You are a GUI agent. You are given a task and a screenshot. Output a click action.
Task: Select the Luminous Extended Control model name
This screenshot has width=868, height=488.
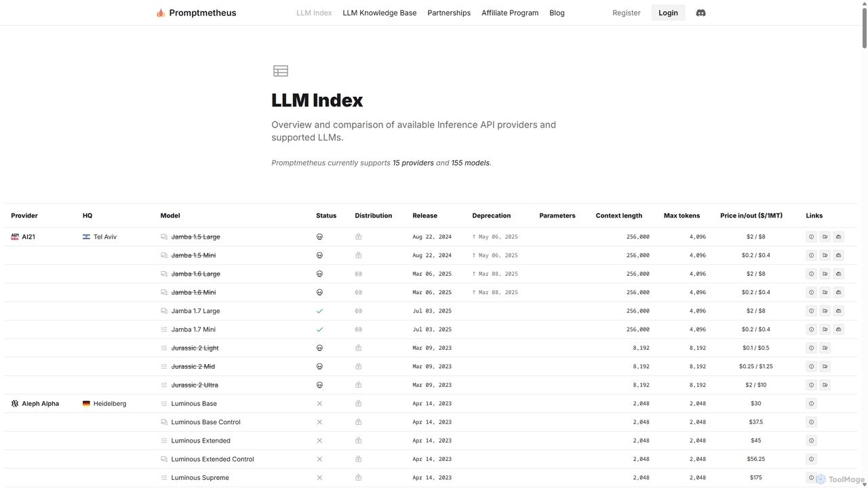click(x=212, y=459)
